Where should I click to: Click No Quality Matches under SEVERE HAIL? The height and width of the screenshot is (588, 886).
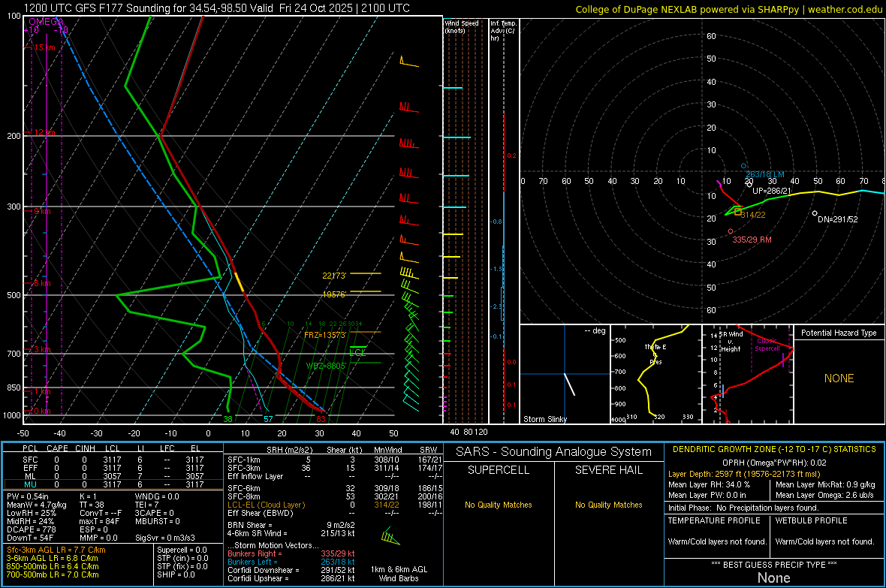click(608, 505)
